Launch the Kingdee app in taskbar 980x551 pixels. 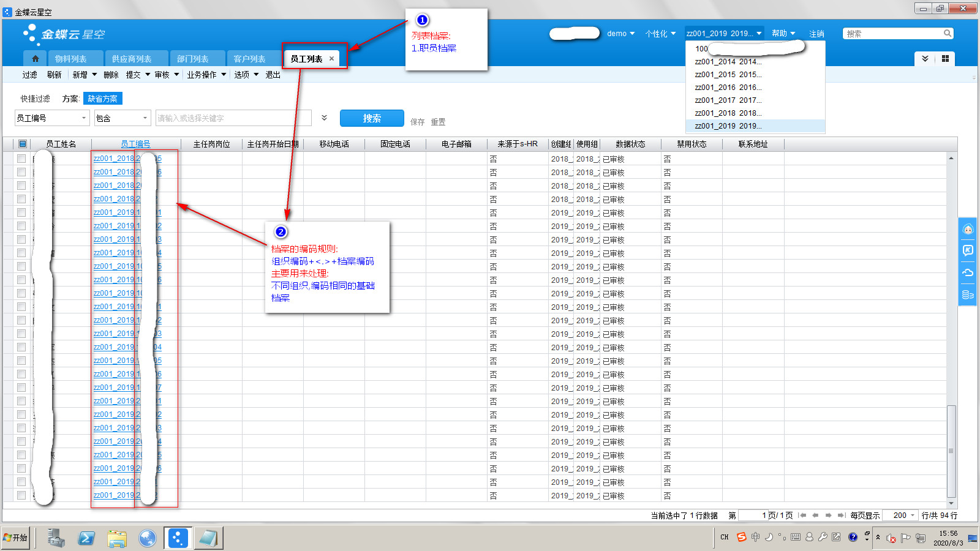tap(178, 538)
